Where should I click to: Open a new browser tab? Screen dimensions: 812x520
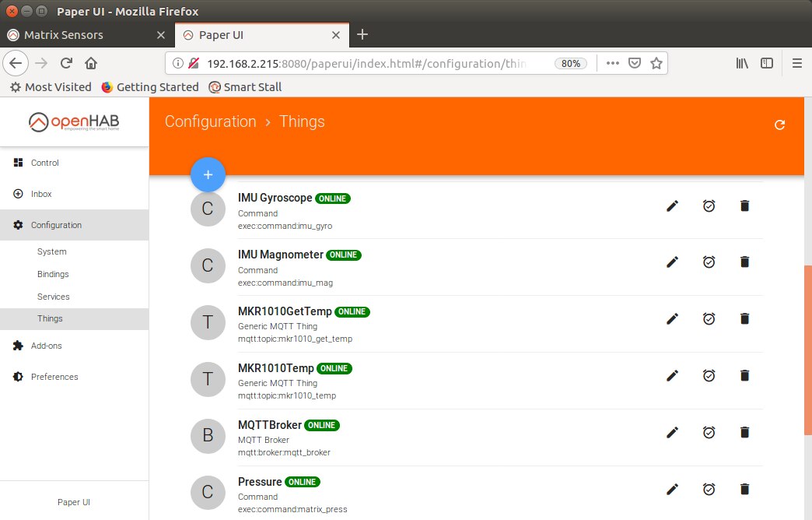pyautogui.click(x=362, y=35)
